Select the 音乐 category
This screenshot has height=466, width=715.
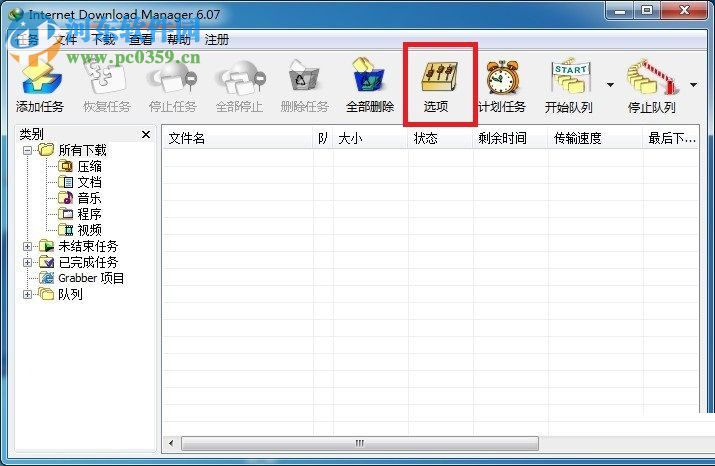point(80,198)
